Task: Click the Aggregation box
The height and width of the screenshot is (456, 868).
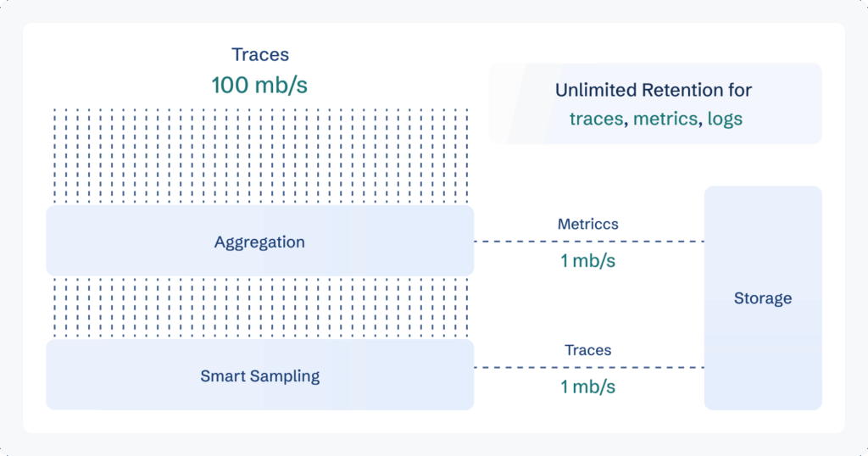Action: (259, 241)
